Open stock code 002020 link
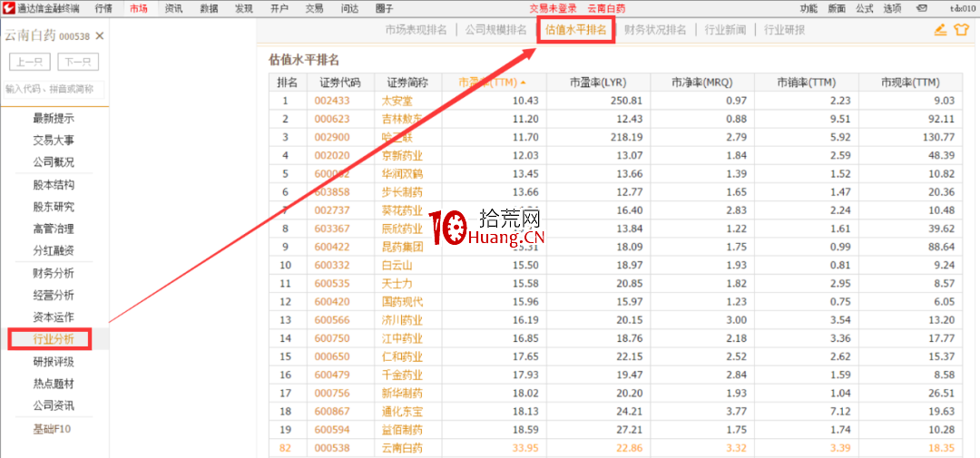The height and width of the screenshot is (458, 980). (x=332, y=156)
